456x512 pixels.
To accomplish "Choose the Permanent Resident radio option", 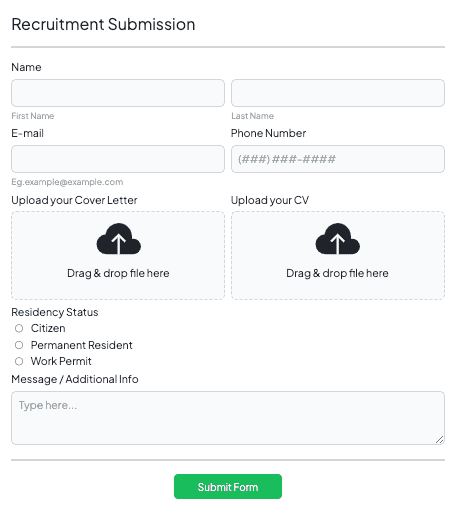I will 19,345.
